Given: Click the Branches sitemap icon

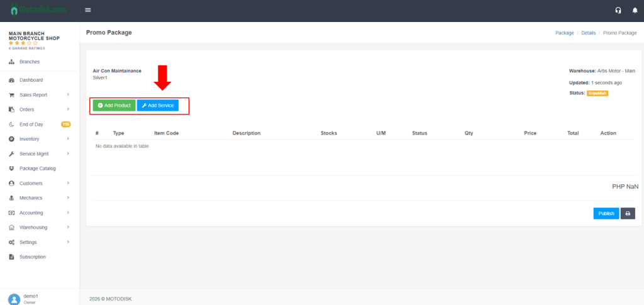Looking at the screenshot, I should (x=12, y=62).
